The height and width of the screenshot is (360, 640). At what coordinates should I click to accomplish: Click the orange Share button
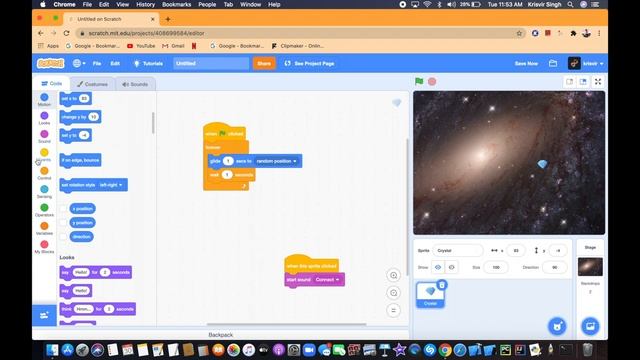tap(264, 63)
